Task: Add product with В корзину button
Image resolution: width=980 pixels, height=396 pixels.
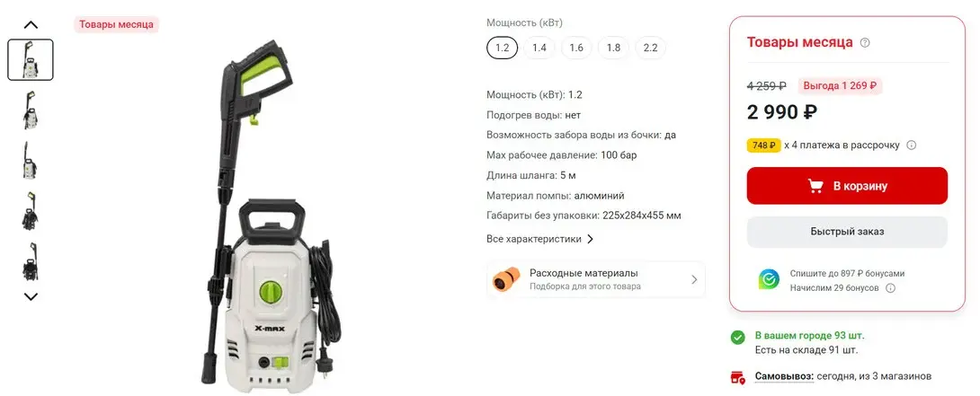Action: pyautogui.click(x=847, y=186)
